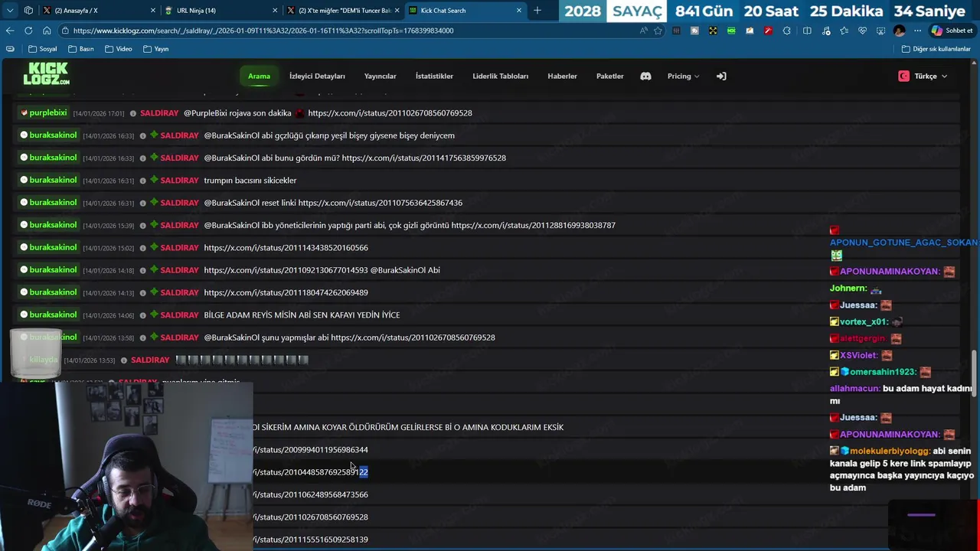This screenshot has height=551, width=980.
Task: Open the Sosyal bookmarks folder
Action: (x=43, y=49)
